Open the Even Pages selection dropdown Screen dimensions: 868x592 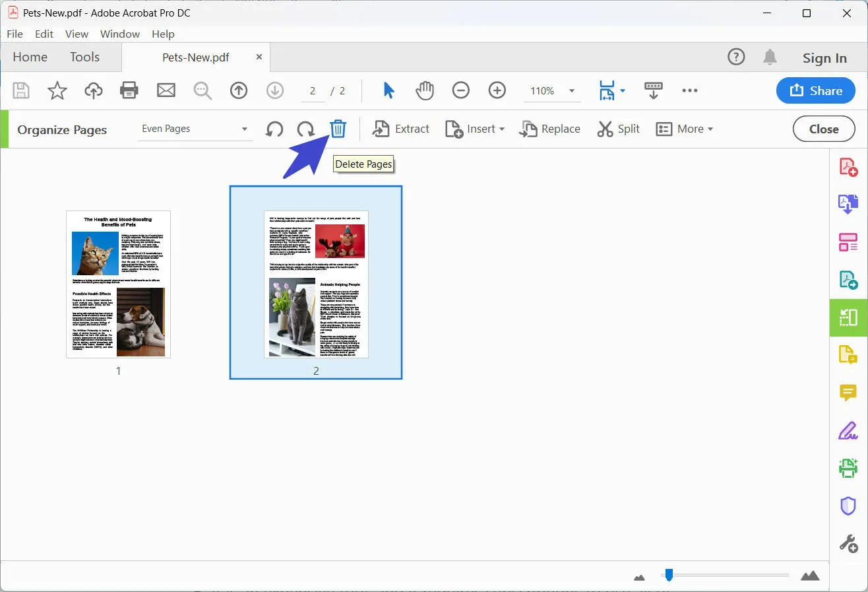(x=195, y=129)
